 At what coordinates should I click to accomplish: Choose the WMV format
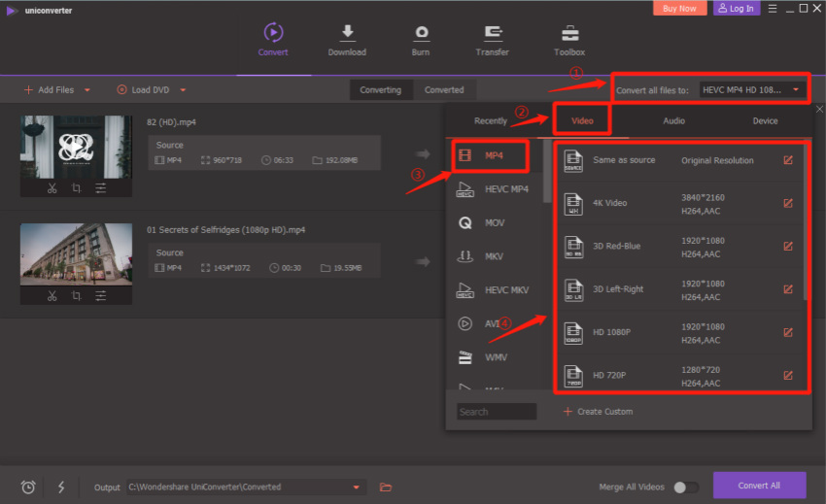pos(494,357)
